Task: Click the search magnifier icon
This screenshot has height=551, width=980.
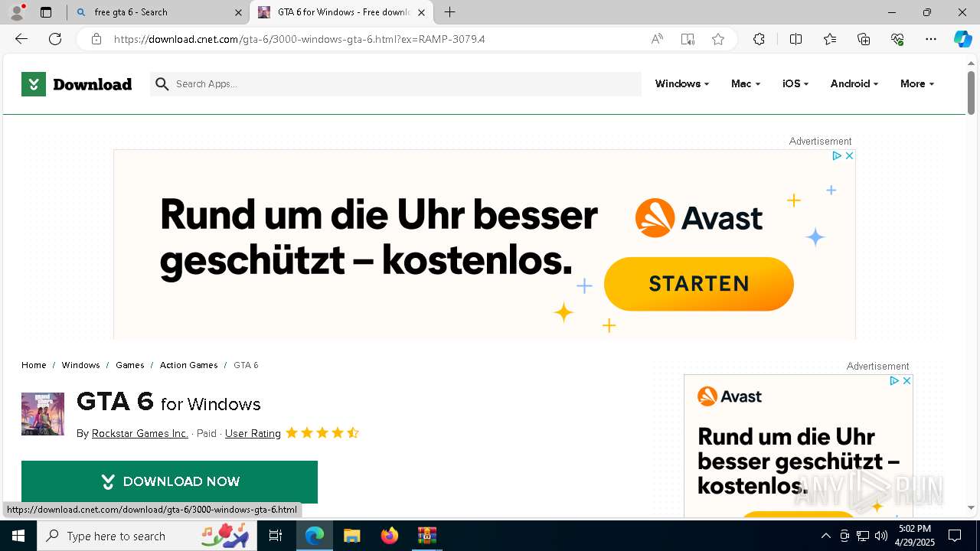Action: (x=162, y=84)
